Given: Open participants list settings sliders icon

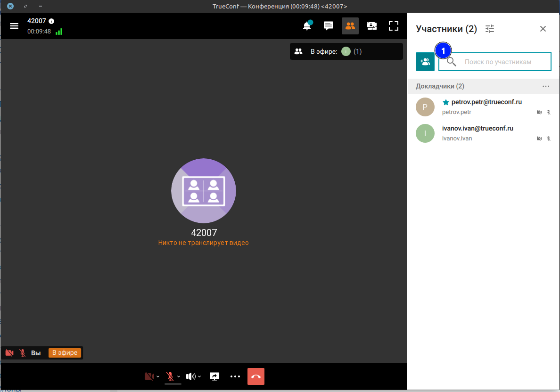Looking at the screenshot, I should point(490,29).
